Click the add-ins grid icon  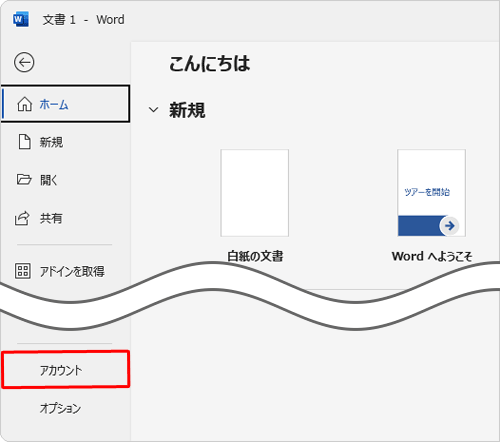(x=23, y=271)
